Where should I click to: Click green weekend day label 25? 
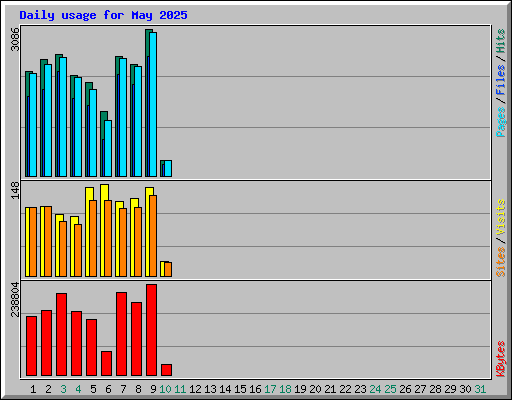pos(390,389)
